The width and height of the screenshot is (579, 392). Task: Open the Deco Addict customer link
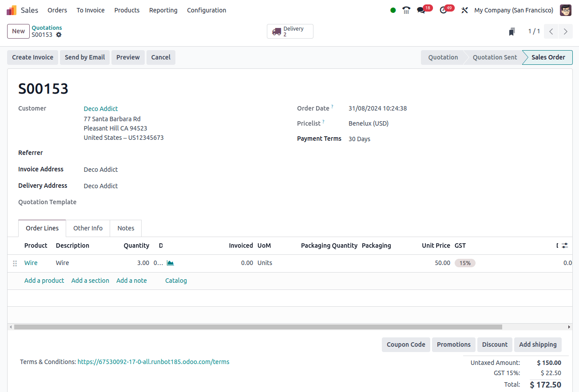pos(101,109)
